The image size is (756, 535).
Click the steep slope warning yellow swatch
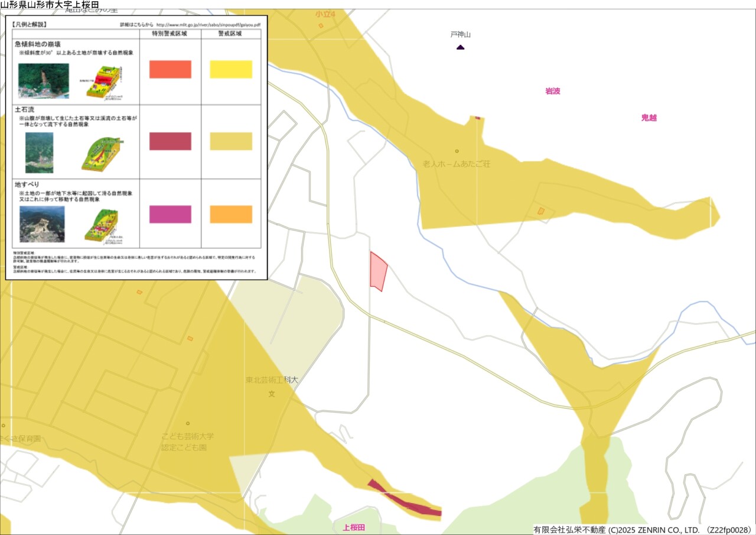tap(231, 69)
